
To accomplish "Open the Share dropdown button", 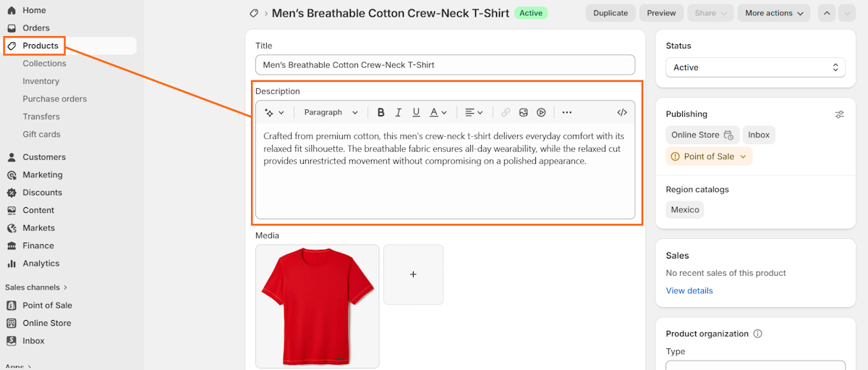I will [x=710, y=13].
